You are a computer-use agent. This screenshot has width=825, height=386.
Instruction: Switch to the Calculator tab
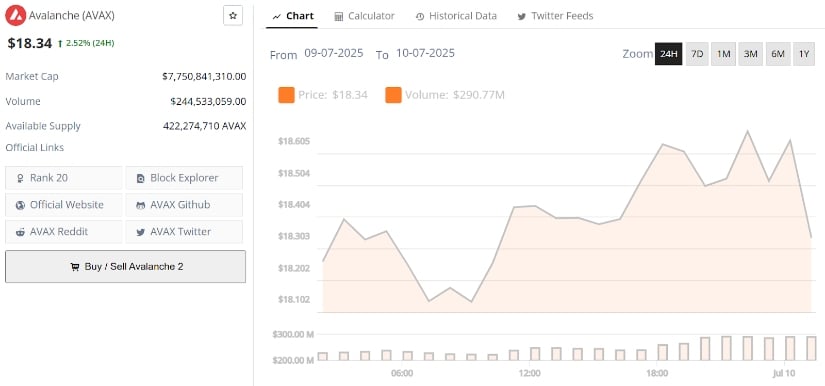tap(364, 16)
